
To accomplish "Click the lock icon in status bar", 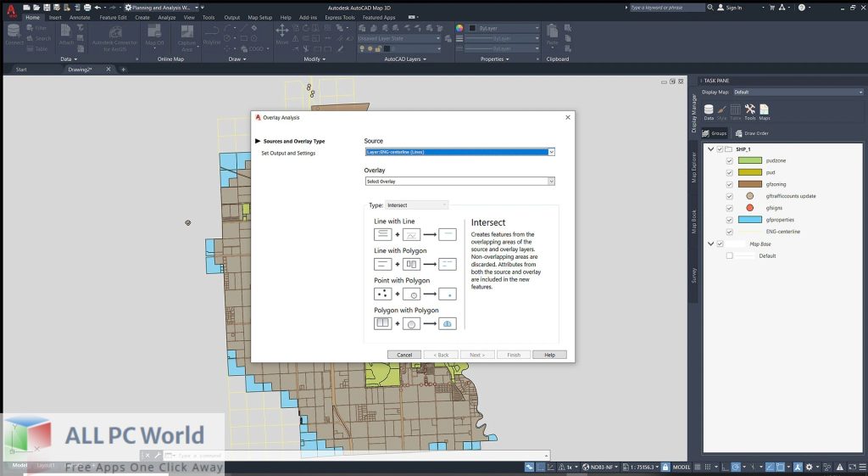I will (665, 468).
